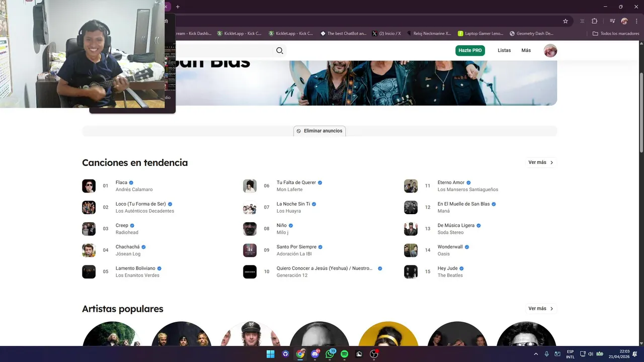Click the Mon Laferte song thumbnail
Screen dimensions: 644x362
tap(250, 186)
